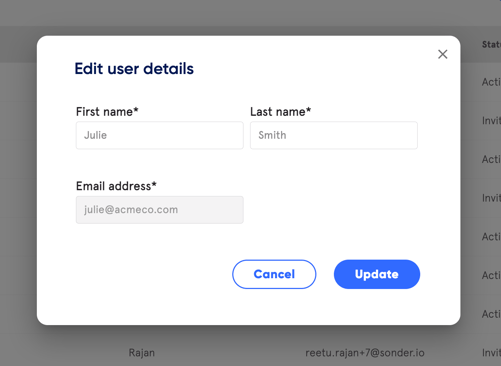This screenshot has width=501, height=366.
Task: Click the "Edit user details" heading
Action: (134, 69)
